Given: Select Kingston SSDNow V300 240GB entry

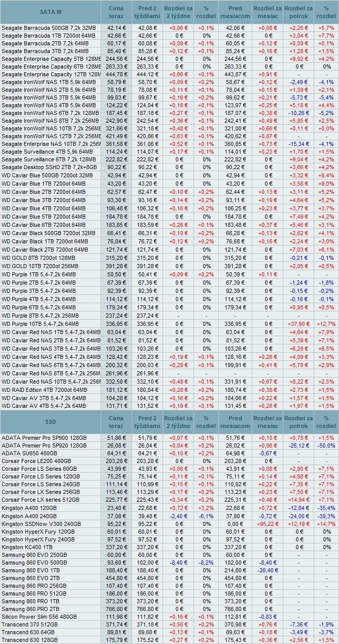Looking at the screenshot, I should pyautogui.click(x=41, y=523).
